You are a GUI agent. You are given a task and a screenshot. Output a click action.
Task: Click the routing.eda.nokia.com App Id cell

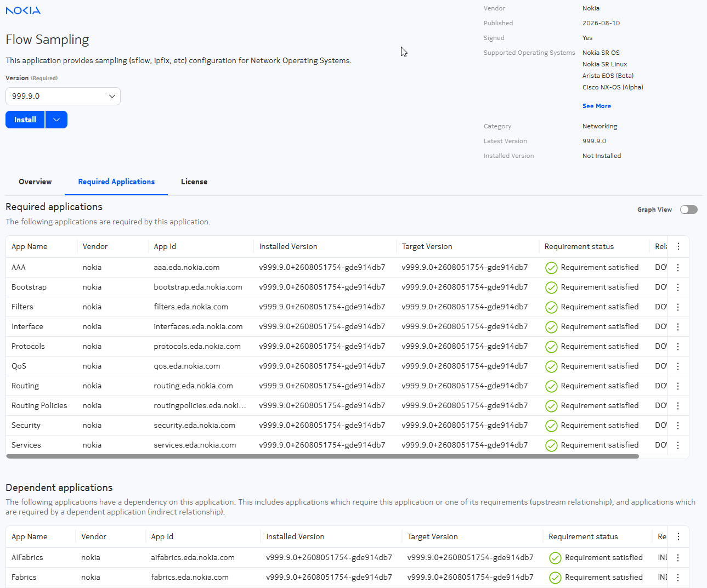coord(193,386)
